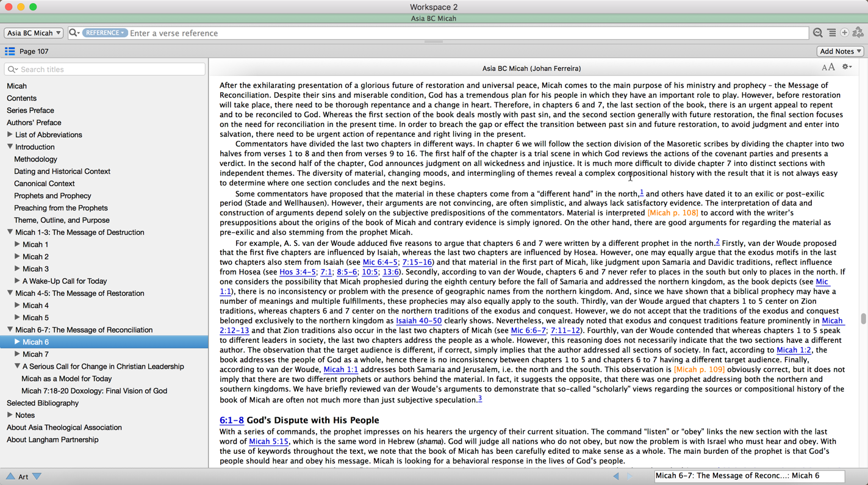Follow the Hos 3:4-5 verse link

pyautogui.click(x=298, y=272)
